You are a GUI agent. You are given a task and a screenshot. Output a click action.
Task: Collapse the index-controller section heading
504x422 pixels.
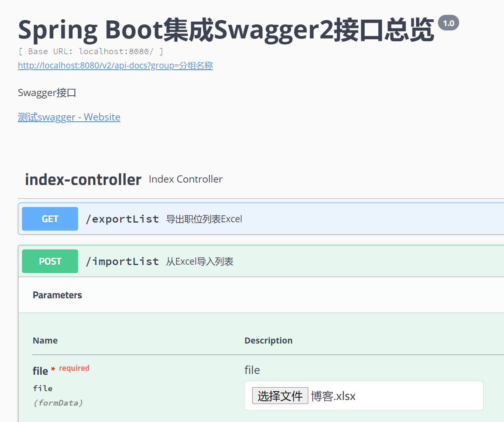tap(83, 180)
